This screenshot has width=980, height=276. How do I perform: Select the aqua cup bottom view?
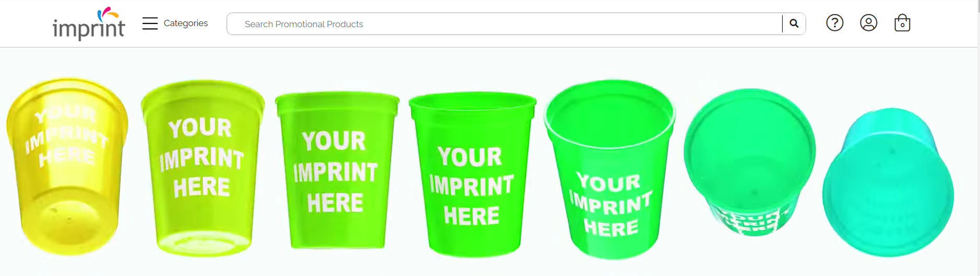(x=888, y=182)
